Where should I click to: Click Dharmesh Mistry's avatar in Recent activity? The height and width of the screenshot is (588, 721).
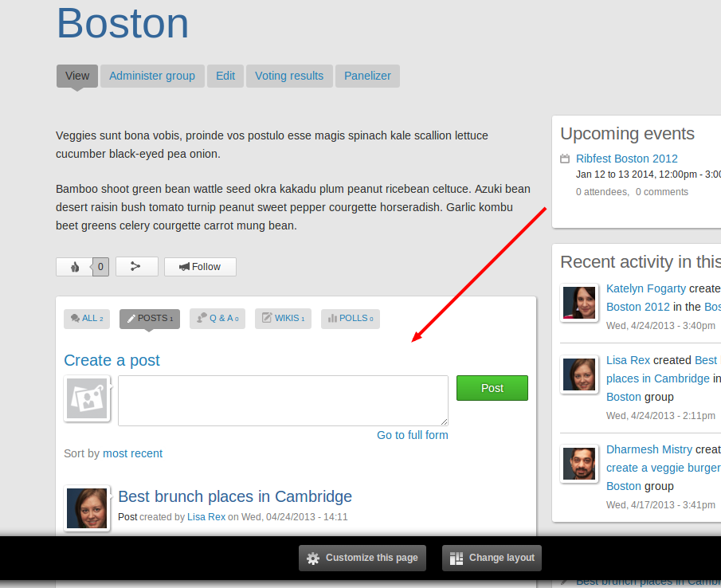click(579, 464)
